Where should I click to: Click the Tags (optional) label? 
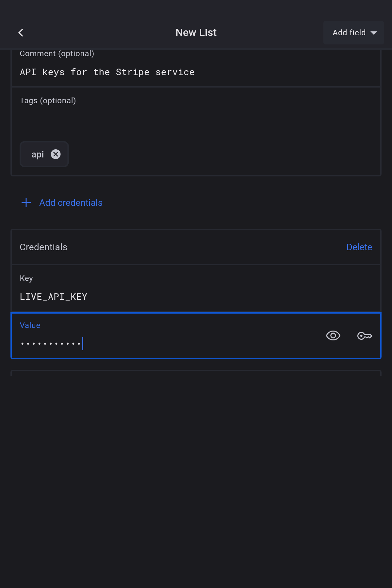[x=48, y=101]
